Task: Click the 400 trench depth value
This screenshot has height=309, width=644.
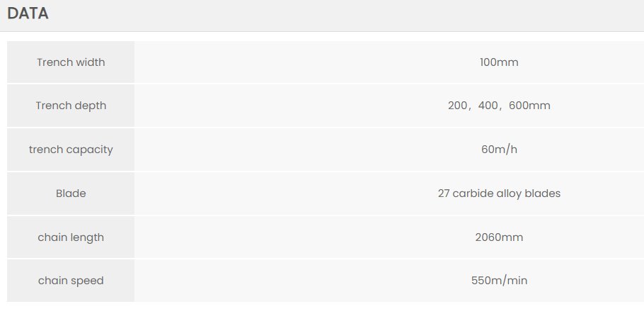Action: click(490, 106)
